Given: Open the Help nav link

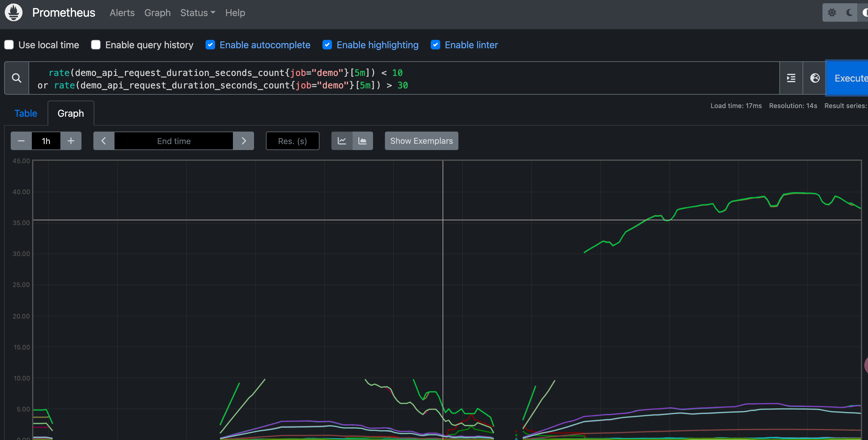Looking at the screenshot, I should tap(235, 13).
